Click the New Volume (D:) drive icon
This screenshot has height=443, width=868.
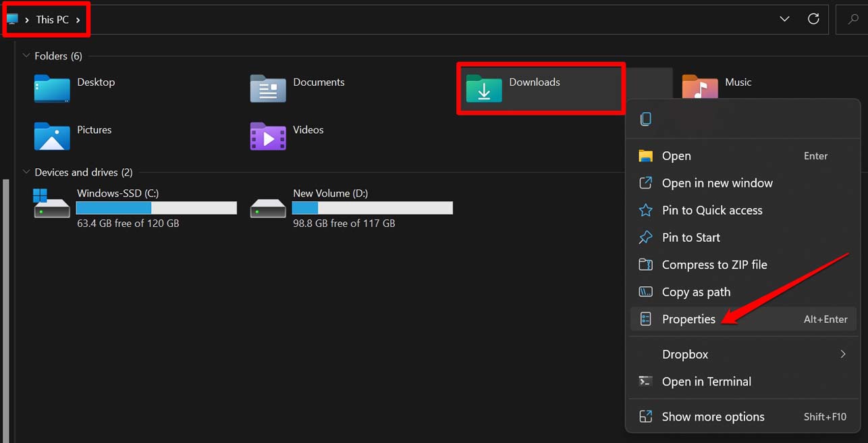point(268,205)
